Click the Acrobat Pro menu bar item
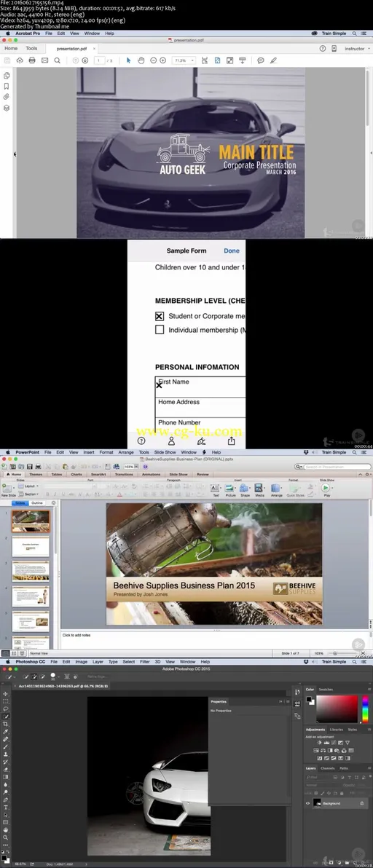Screen dimensions: 373x868 coord(28,33)
